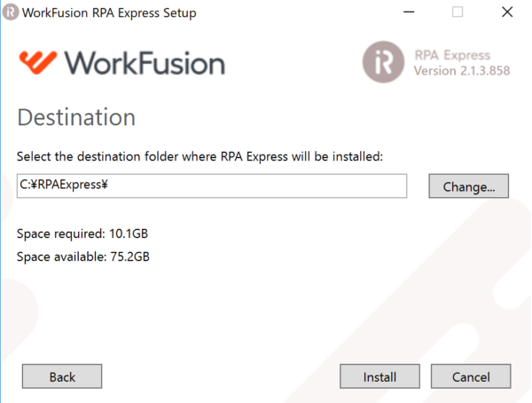Click the WorkFusion logo
The image size is (532, 403).
pos(122,62)
